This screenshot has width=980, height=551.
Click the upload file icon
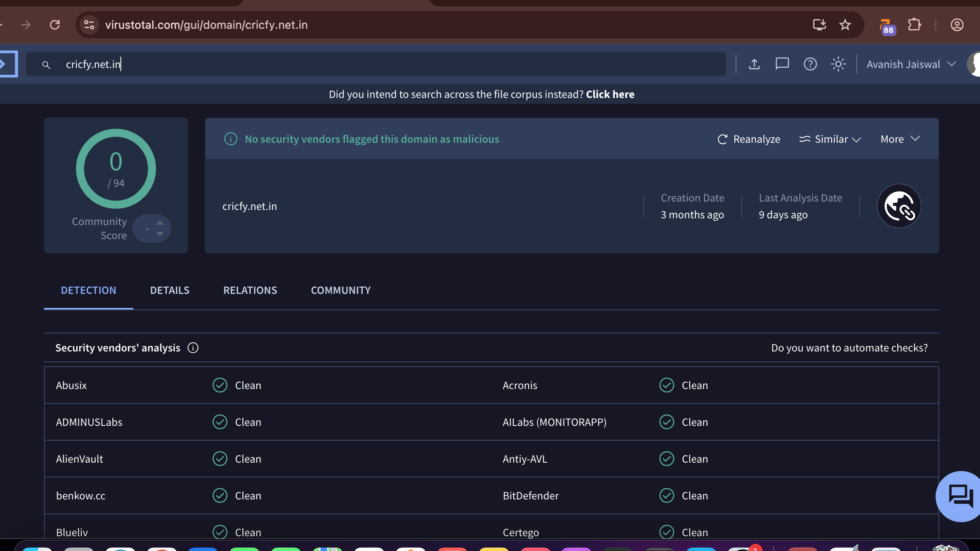[x=754, y=64]
